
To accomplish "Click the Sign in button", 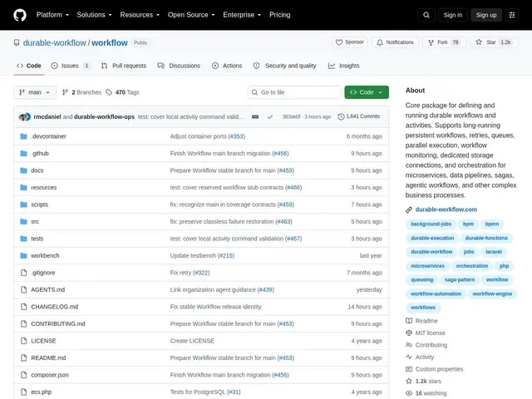I will [452, 15].
